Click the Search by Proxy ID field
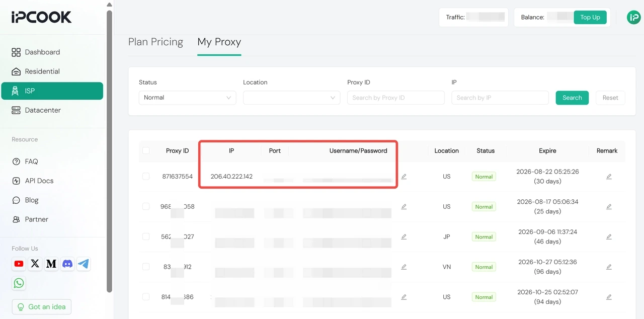Viewport: 644px width, 319px height. coord(396,98)
